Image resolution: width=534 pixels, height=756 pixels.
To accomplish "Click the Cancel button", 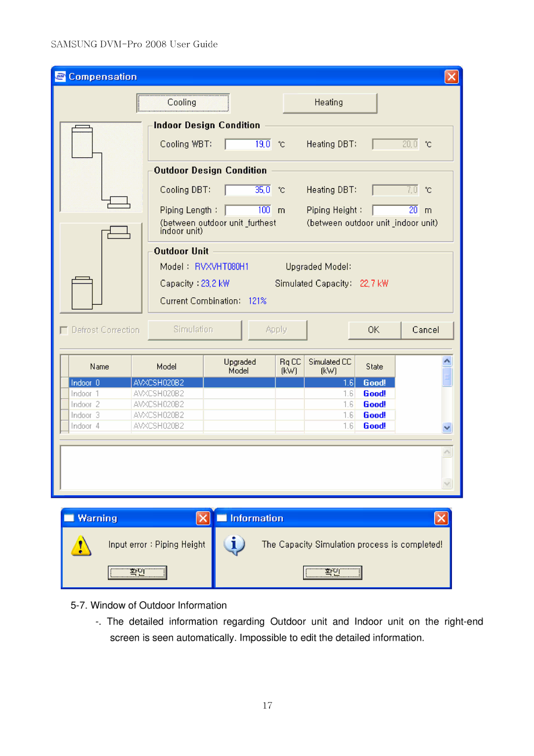I will click(x=427, y=330).
